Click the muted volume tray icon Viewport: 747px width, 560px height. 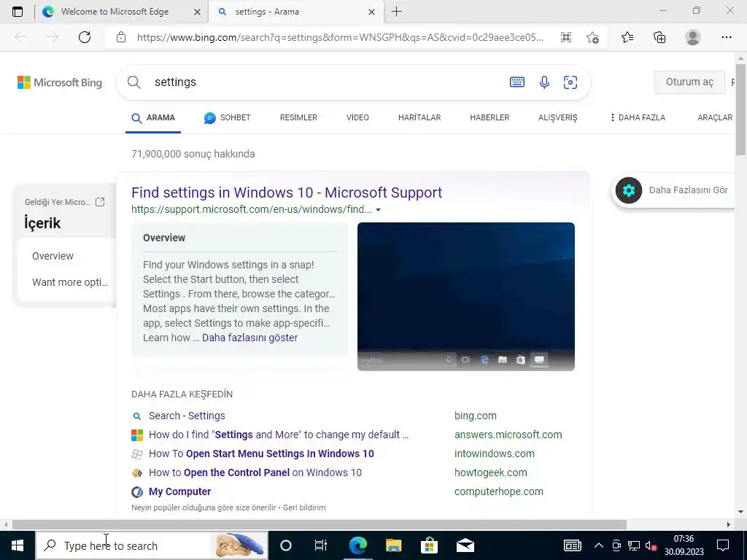point(651,545)
